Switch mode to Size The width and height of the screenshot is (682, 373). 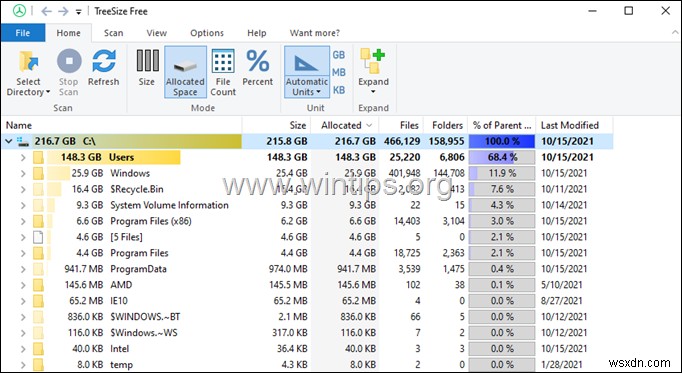point(147,68)
